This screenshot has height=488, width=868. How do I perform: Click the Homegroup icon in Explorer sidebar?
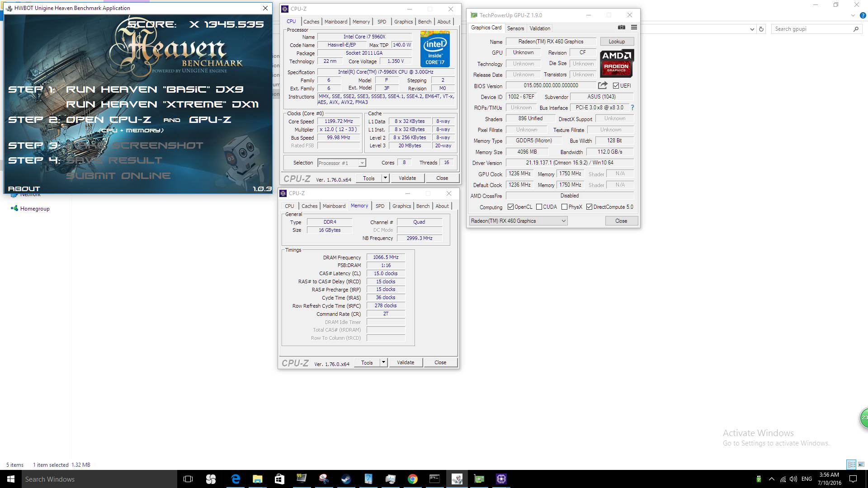(14, 208)
